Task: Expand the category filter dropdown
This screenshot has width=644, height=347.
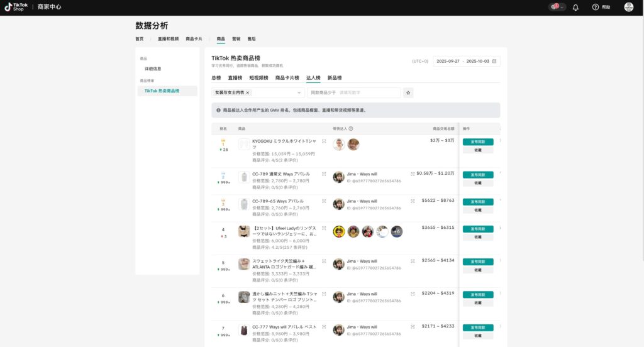Action: [x=299, y=92]
